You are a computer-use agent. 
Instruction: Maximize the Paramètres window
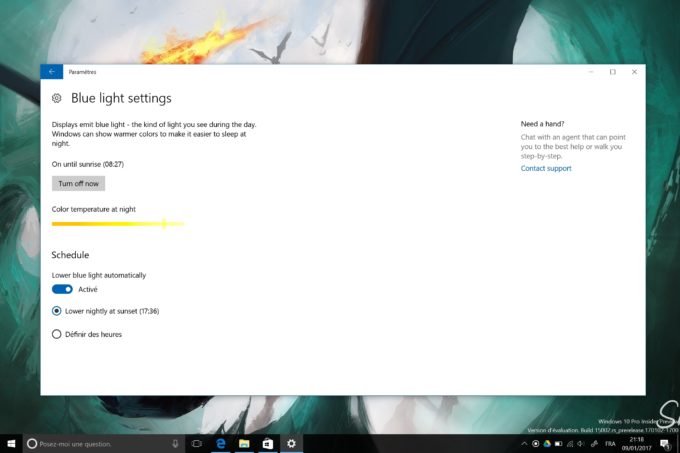pyautogui.click(x=613, y=72)
